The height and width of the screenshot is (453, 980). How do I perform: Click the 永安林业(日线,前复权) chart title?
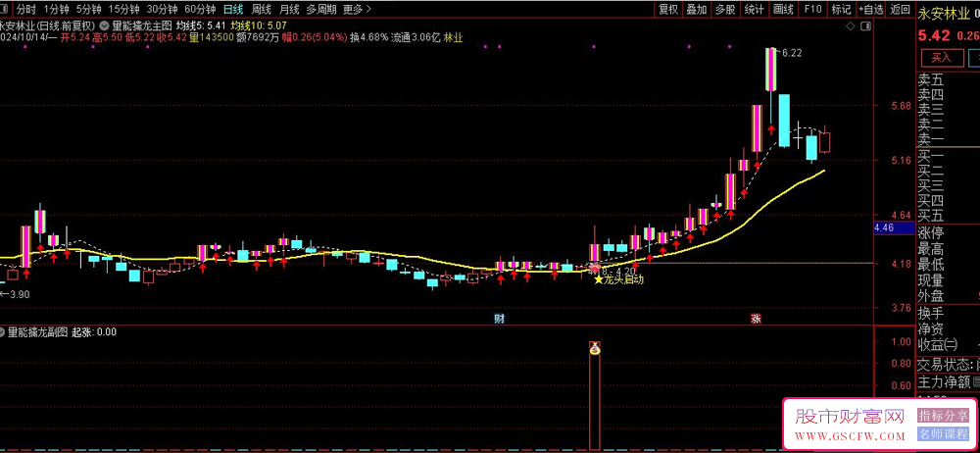47,26
